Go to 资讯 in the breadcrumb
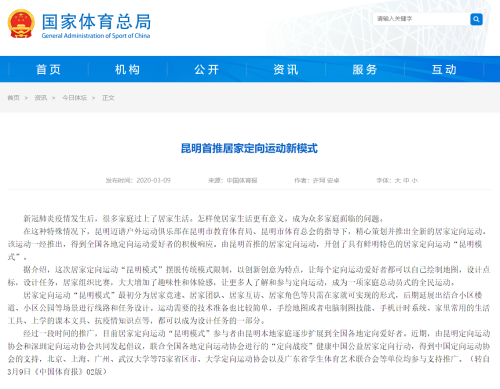Image resolution: width=500 pixels, height=389 pixels. click(x=41, y=98)
